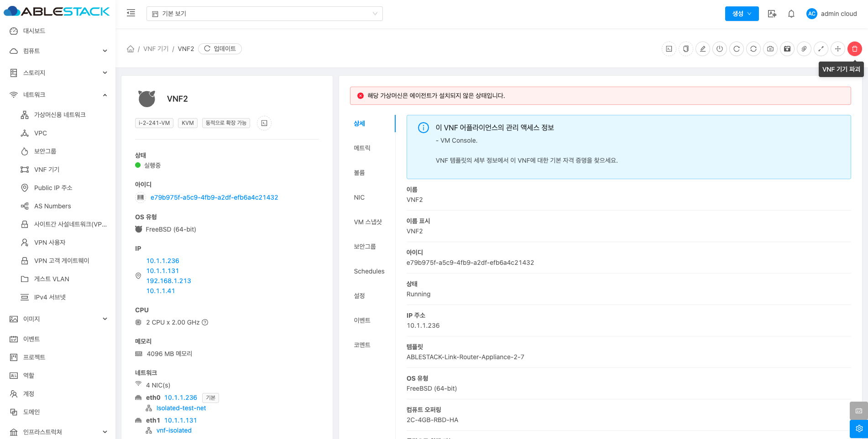Image resolution: width=868 pixels, height=439 pixels.
Task: Click the blue settings gear at bottom right
Action: [x=859, y=429]
